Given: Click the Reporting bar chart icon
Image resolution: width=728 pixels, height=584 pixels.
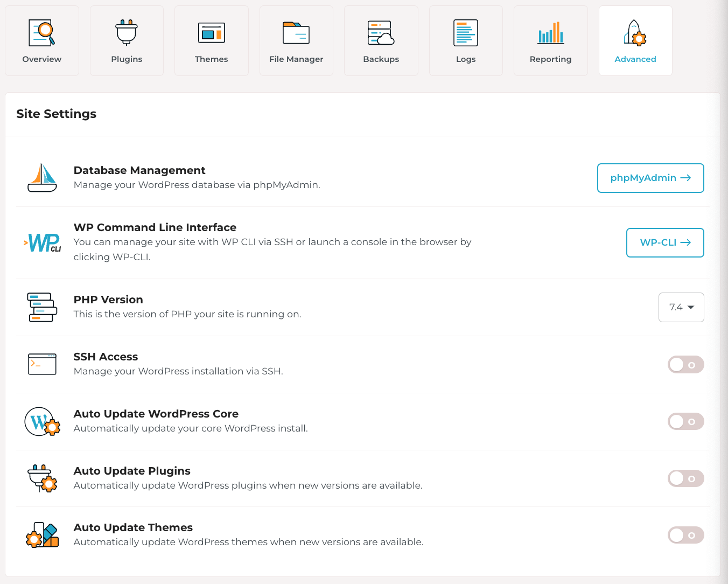Looking at the screenshot, I should [x=551, y=33].
